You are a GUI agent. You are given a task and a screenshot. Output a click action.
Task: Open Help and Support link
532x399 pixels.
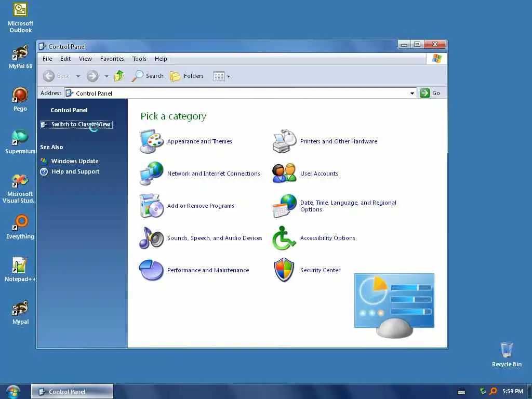click(75, 171)
